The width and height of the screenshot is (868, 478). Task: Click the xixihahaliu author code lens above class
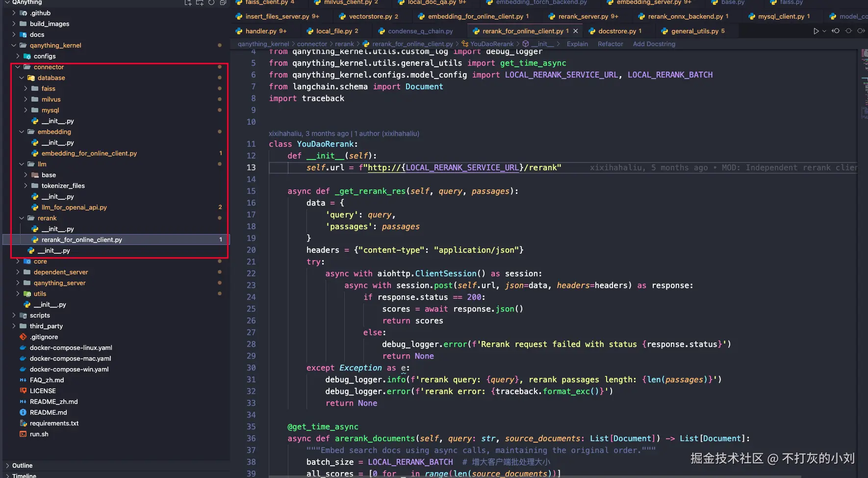tap(344, 133)
